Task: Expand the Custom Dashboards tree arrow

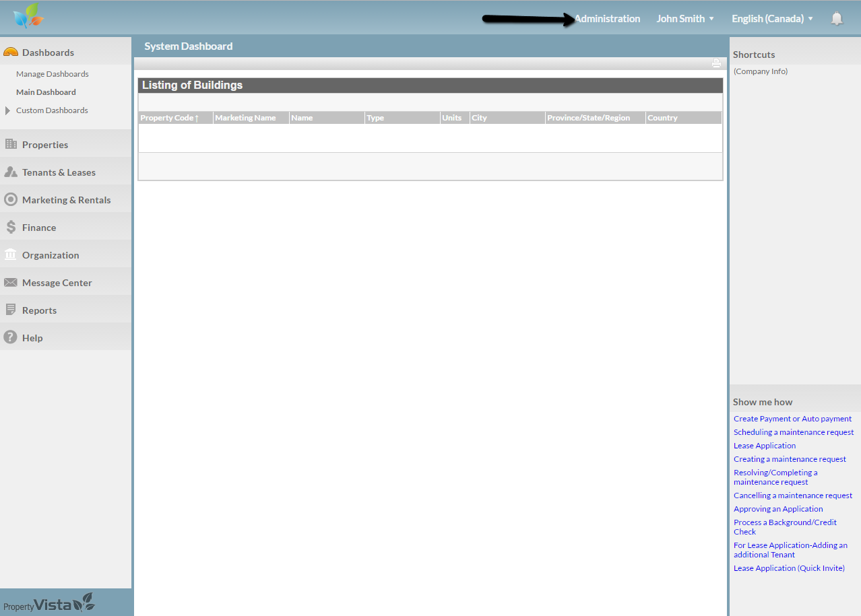Action: pos(7,110)
